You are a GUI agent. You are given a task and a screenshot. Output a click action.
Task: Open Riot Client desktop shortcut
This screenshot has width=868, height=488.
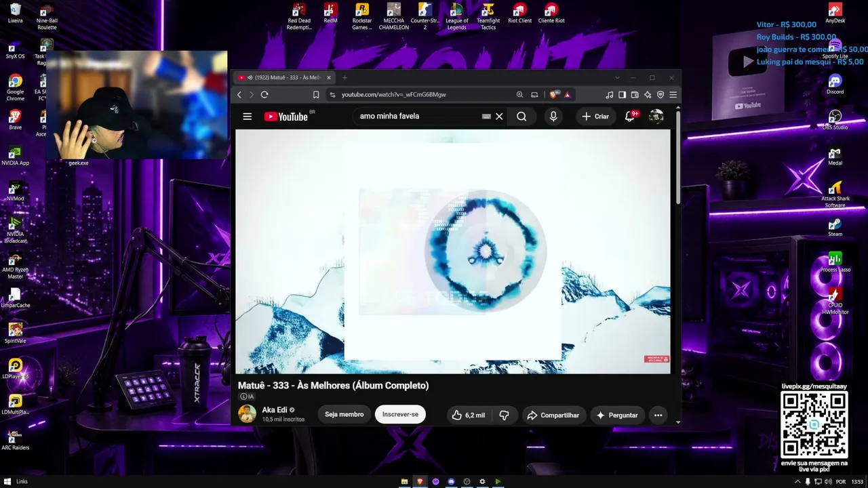click(x=519, y=14)
